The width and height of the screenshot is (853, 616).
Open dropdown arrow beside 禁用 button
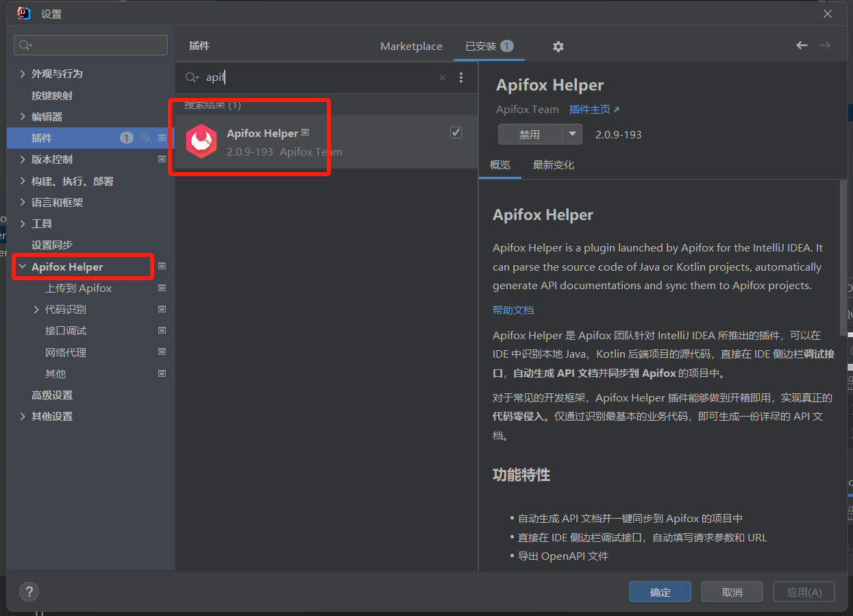572,134
